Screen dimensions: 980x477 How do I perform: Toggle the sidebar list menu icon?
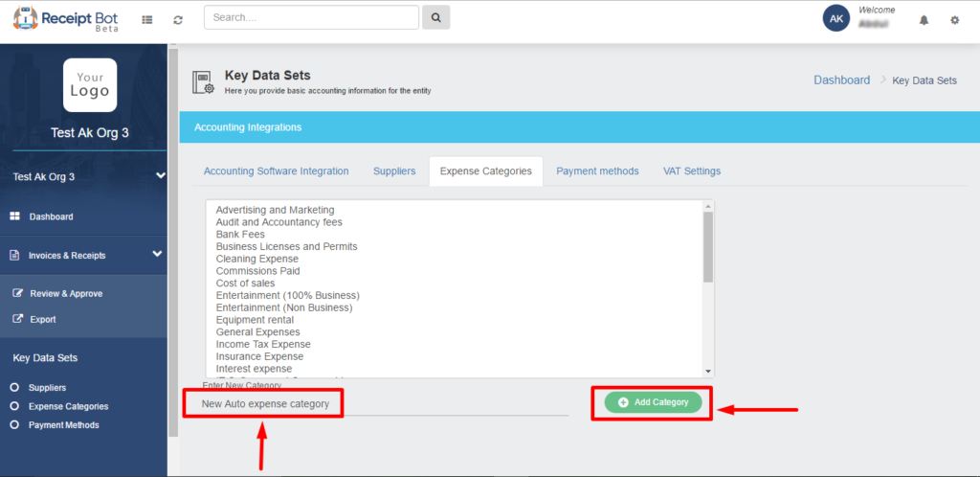tap(146, 19)
